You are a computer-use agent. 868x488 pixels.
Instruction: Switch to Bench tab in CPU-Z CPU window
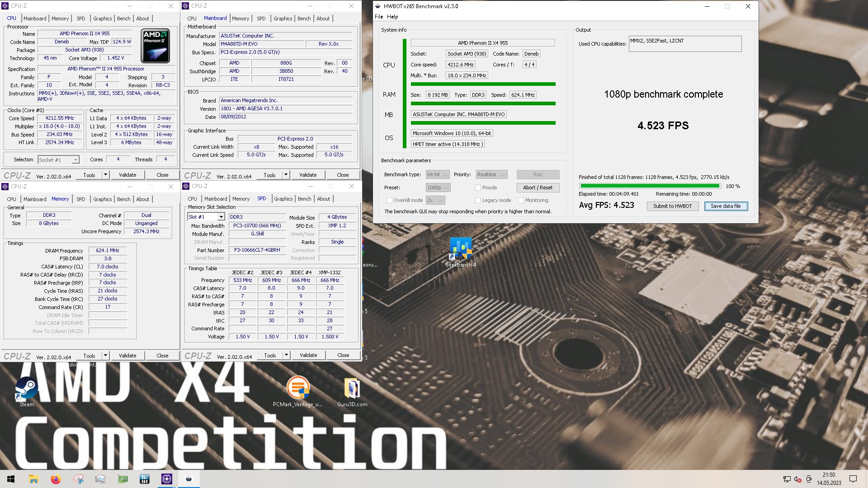coord(123,19)
